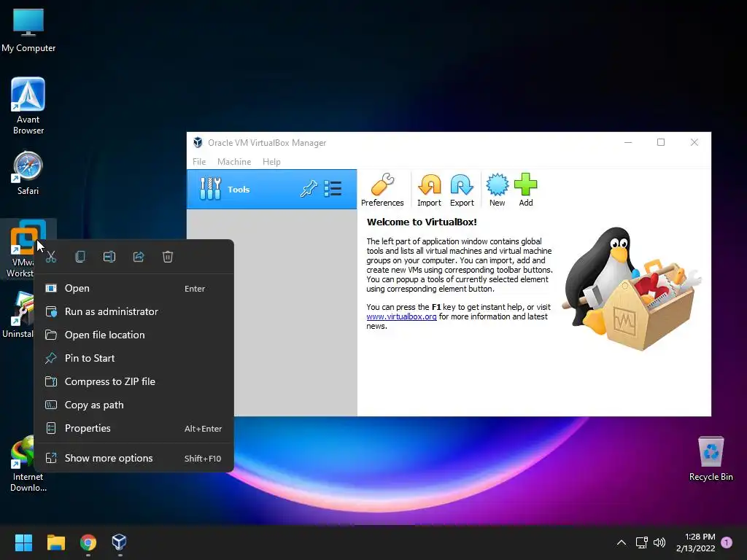Select the Avant Browser desktop shortcut

pos(28,106)
